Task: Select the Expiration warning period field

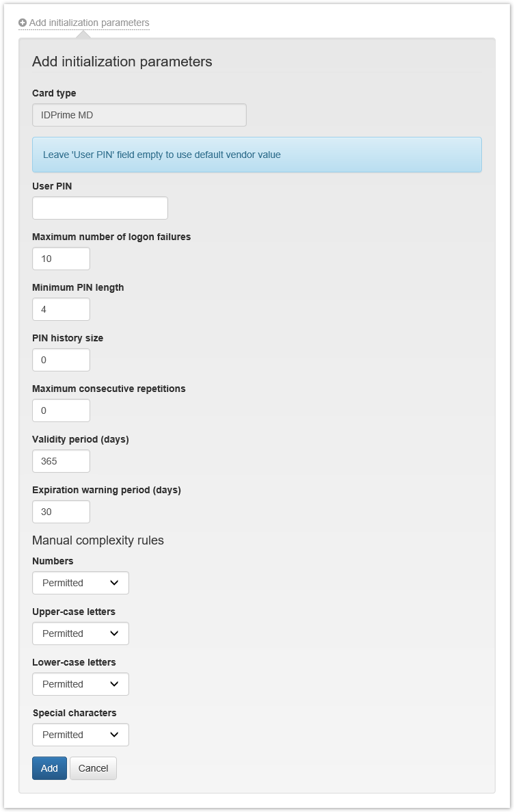Action: [61, 512]
